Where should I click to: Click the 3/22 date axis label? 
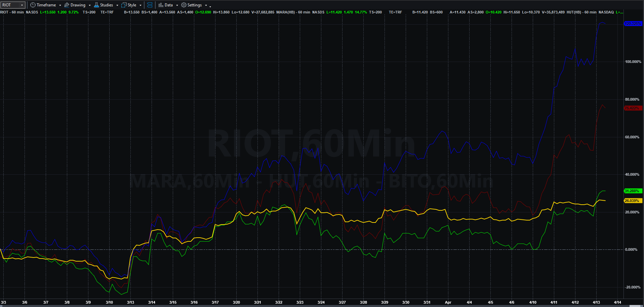click(279, 302)
